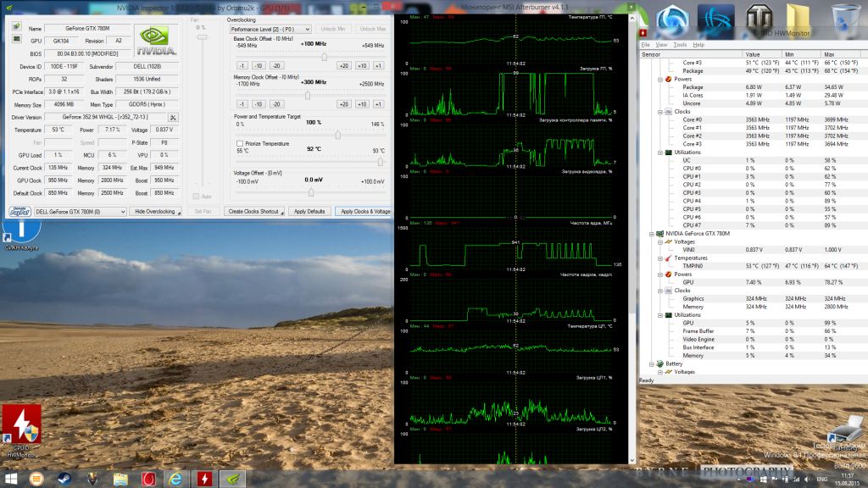Collapse the Utilizations node listing CPU #0
Screen dimensions: 868x488
tap(660, 152)
